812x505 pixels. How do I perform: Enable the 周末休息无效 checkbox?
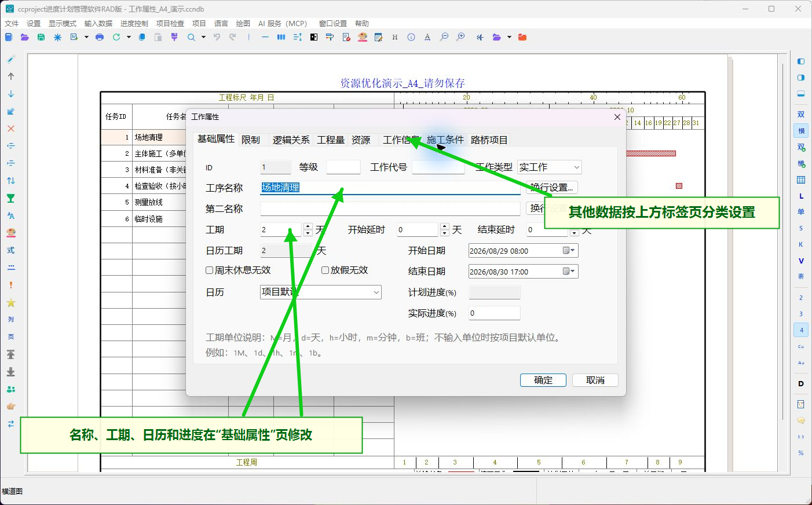click(210, 270)
